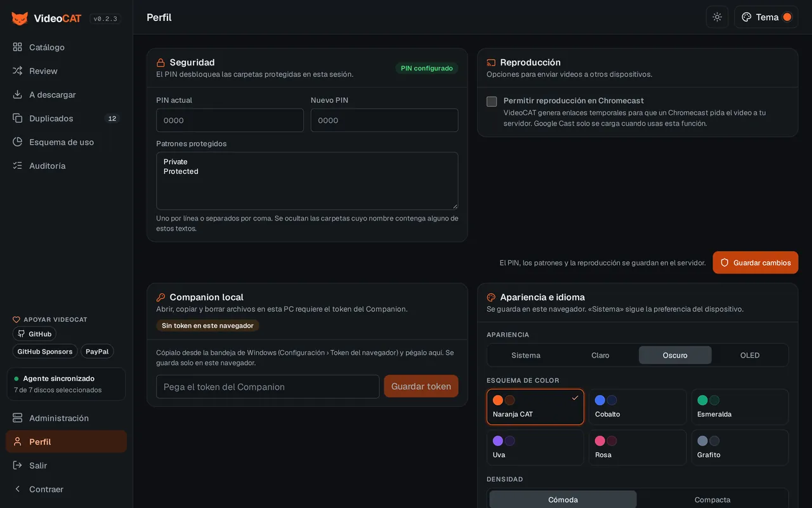Click the Auditoría checklist icon
The width and height of the screenshot is (812, 508).
(17, 165)
